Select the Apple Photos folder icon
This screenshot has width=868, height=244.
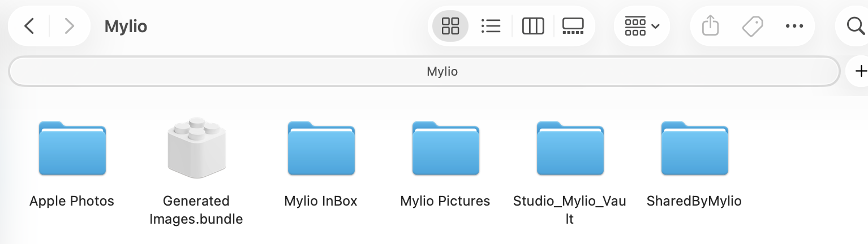(x=72, y=149)
